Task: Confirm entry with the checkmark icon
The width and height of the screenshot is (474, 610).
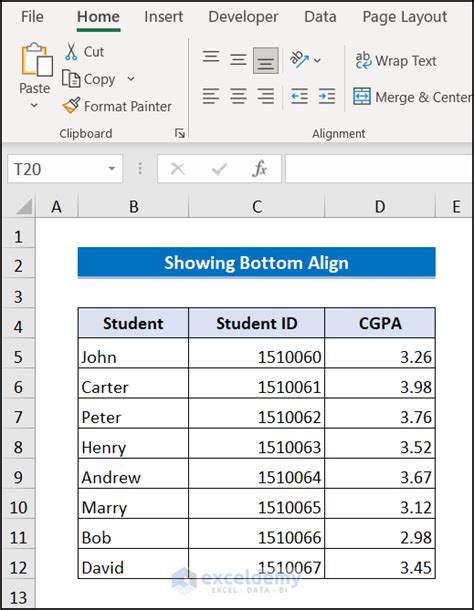Action: [x=219, y=169]
